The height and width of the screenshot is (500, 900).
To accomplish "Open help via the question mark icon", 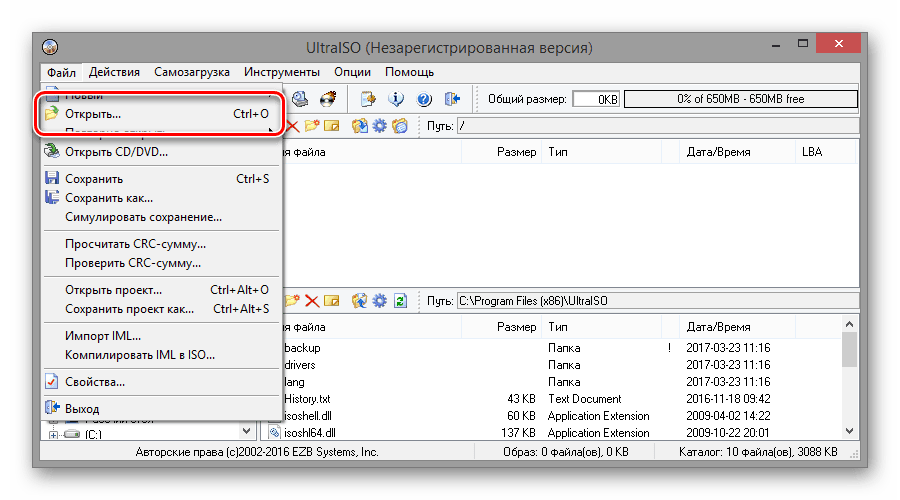I will (423, 99).
